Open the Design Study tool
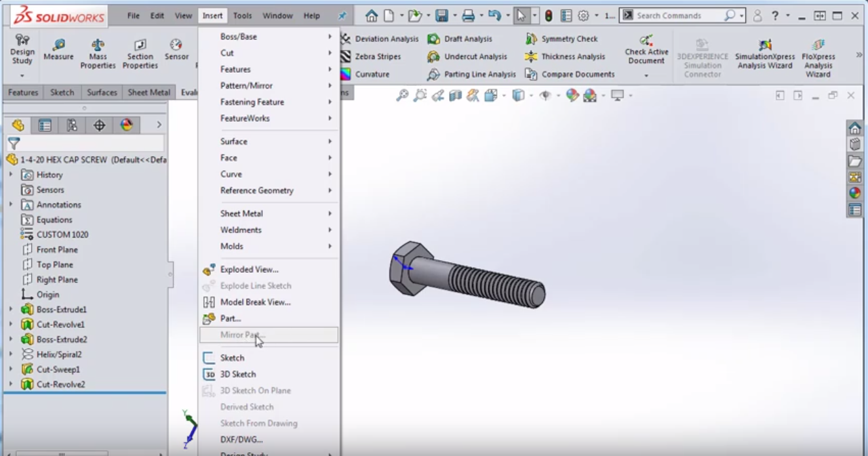Image resolution: width=868 pixels, height=456 pixels. tap(22, 50)
